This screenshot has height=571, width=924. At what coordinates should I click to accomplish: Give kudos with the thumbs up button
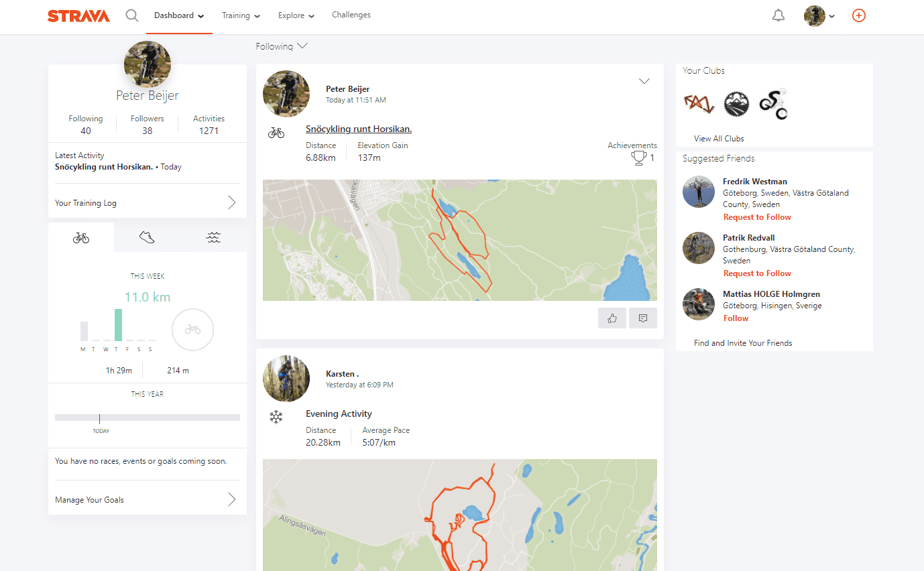[x=612, y=318]
